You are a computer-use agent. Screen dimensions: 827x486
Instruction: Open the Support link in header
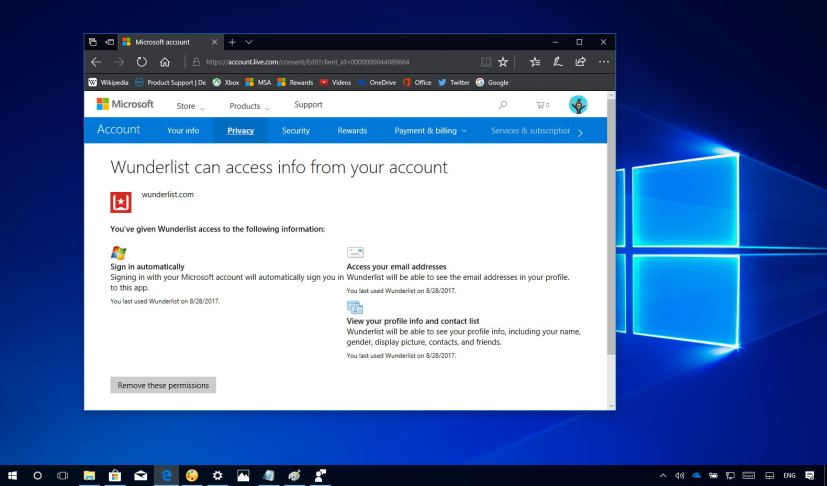[308, 104]
